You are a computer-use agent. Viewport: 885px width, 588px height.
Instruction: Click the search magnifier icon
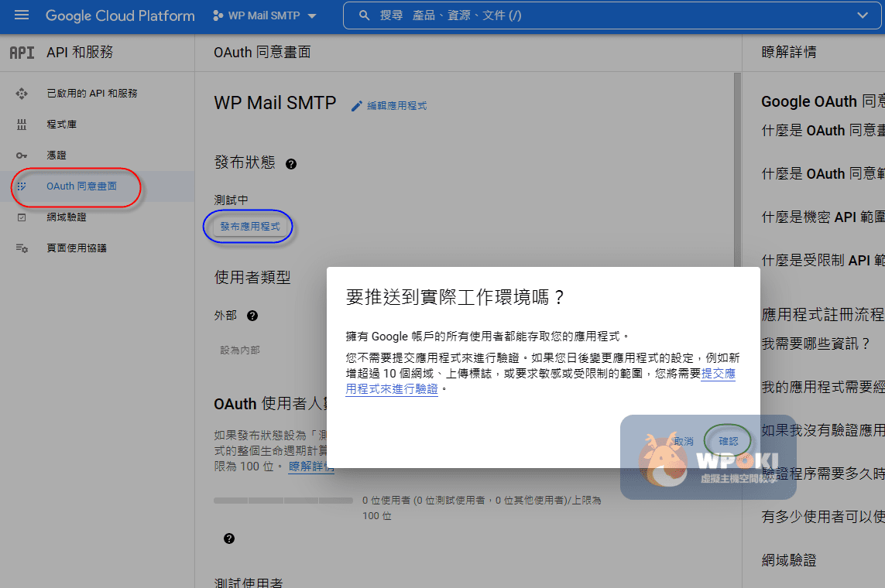(365, 15)
